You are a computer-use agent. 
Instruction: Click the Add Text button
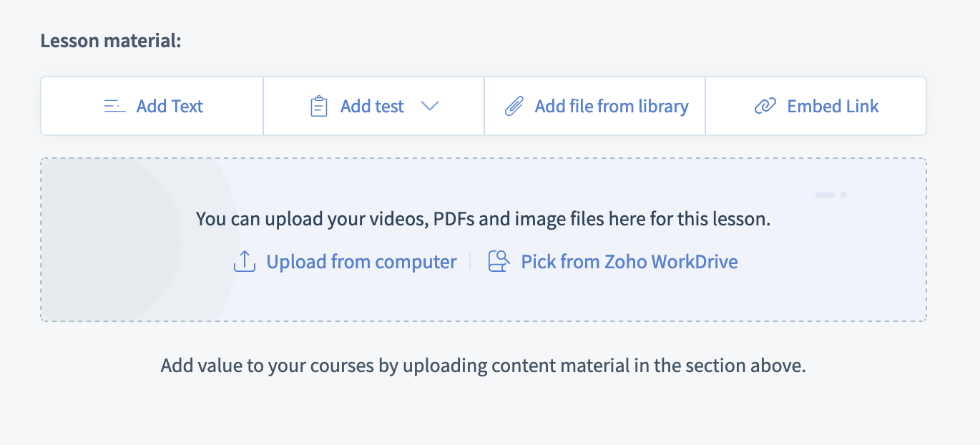[151, 106]
